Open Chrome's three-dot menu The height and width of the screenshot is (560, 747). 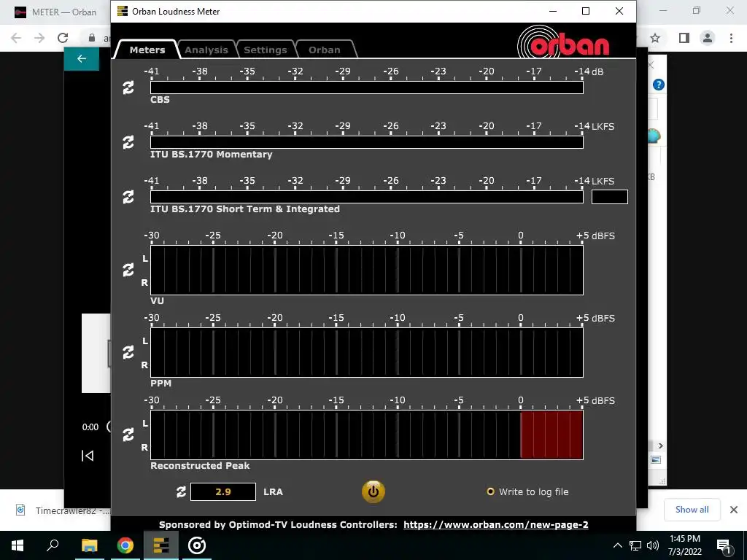[731, 38]
